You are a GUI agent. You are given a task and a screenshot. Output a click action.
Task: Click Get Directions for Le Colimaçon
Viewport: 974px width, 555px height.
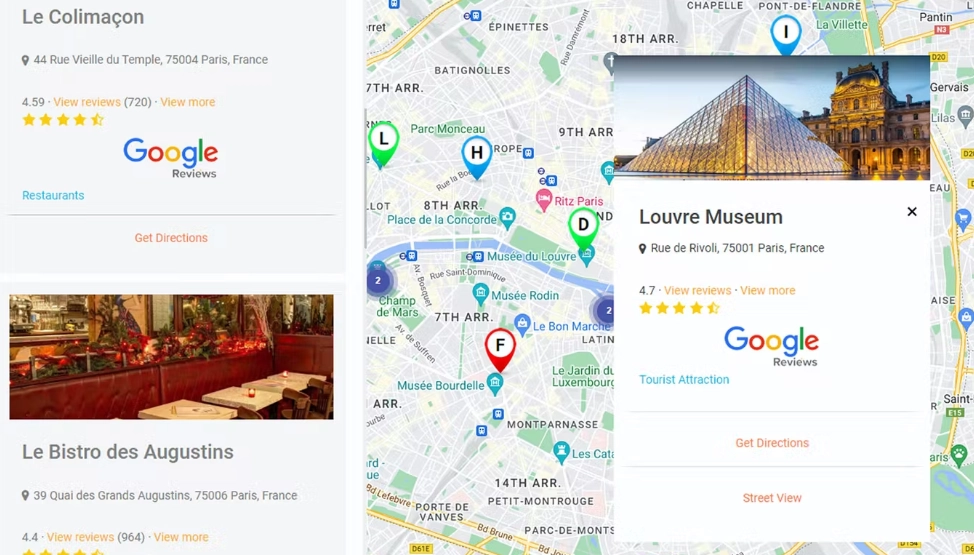[171, 238]
